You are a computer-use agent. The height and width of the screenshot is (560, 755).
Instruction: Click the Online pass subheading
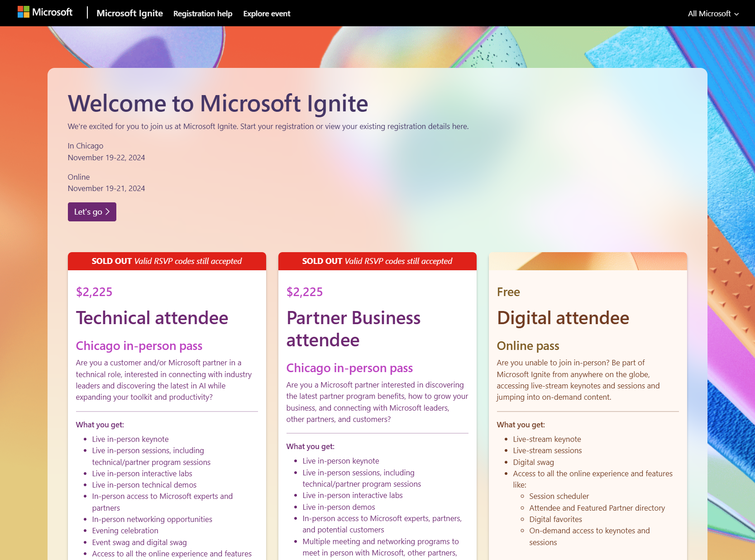tap(528, 346)
